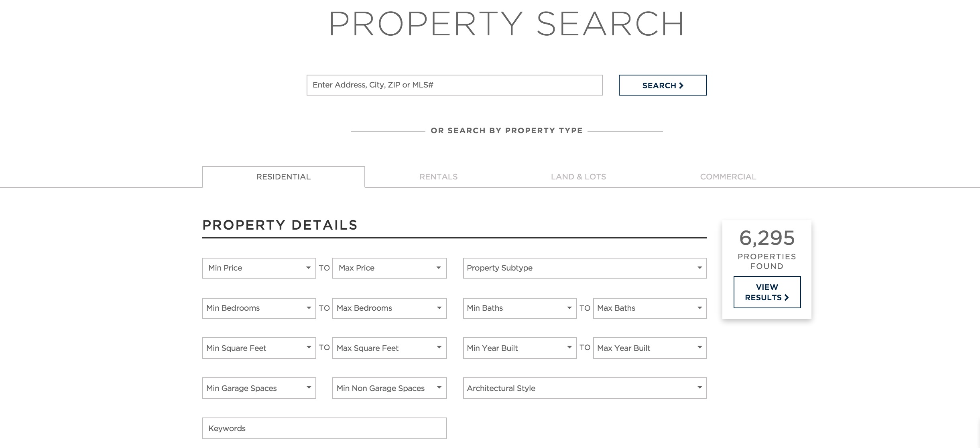980x448 pixels.
Task: Open the Commercial tab
Action: (x=728, y=177)
